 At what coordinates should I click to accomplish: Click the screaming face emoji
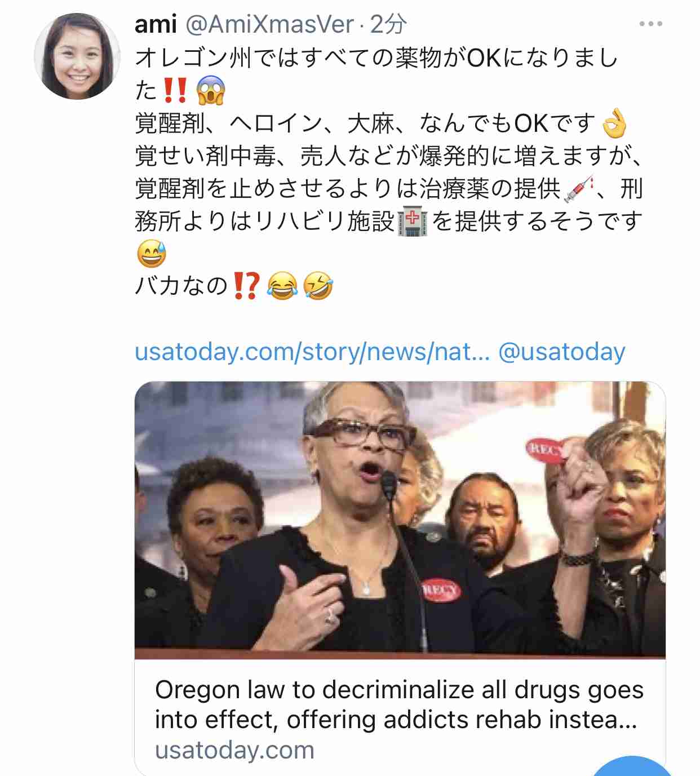click(x=211, y=90)
